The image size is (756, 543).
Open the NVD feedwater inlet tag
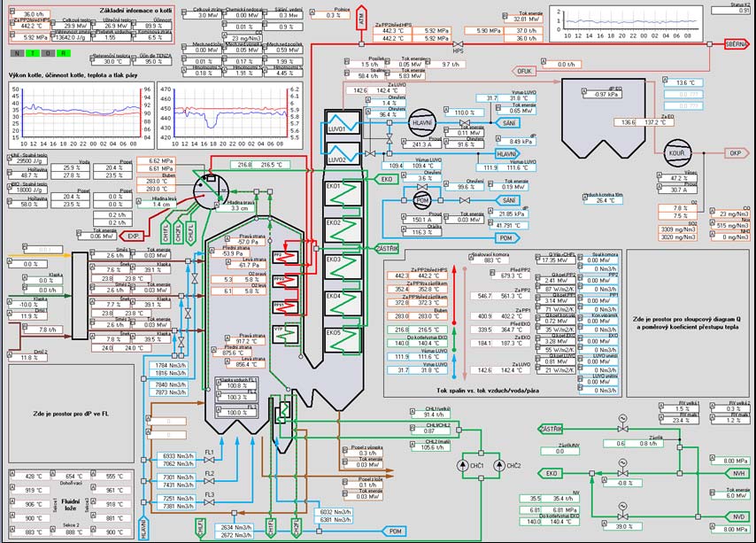click(x=737, y=517)
